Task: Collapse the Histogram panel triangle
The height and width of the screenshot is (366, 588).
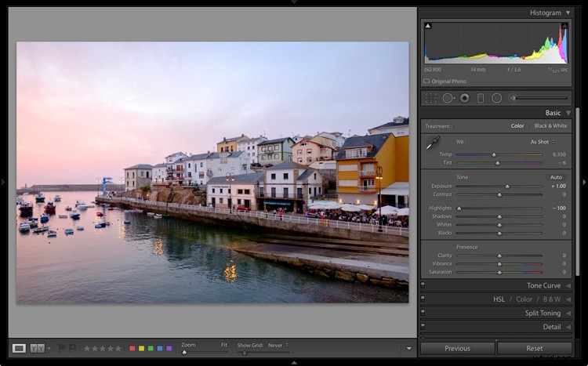Action: tap(568, 13)
